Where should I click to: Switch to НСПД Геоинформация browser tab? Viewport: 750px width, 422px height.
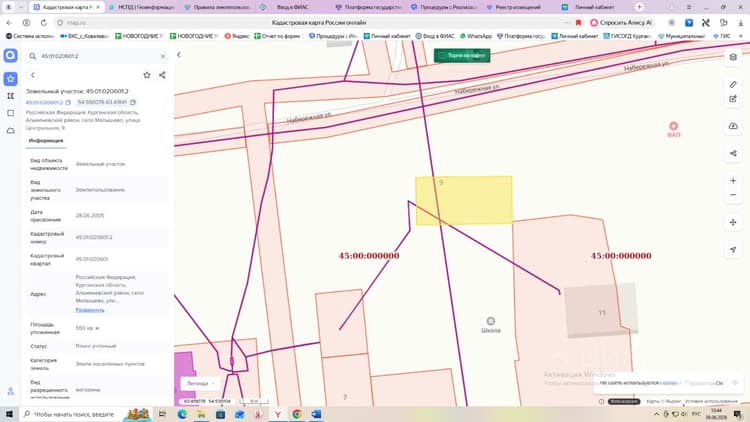[x=141, y=7]
